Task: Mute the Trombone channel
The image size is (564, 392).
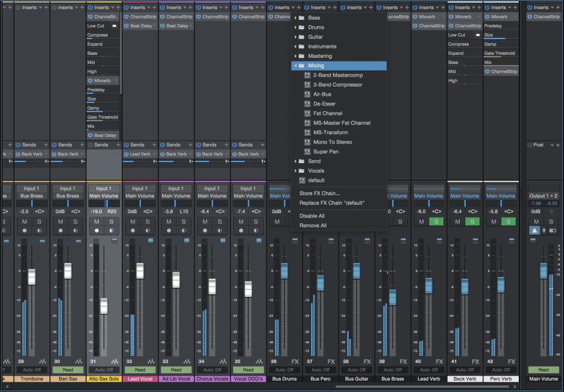Action: [x=25, y=222]
